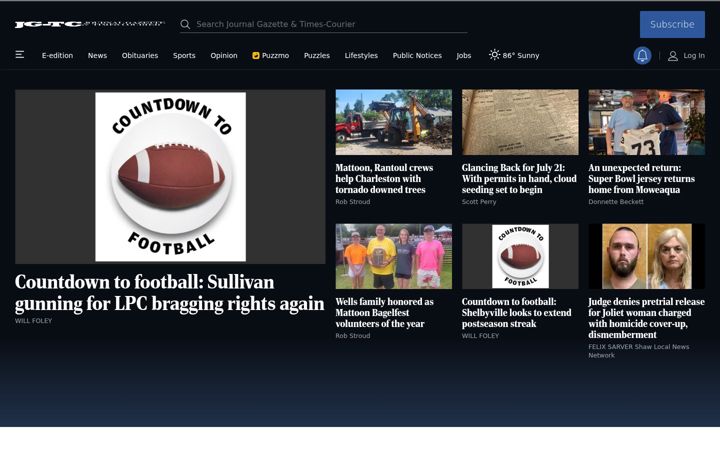Click Rob Stroud byline under Bagelfest story
The height and width of the screenshot is (450, 720).
coord(353,336)
